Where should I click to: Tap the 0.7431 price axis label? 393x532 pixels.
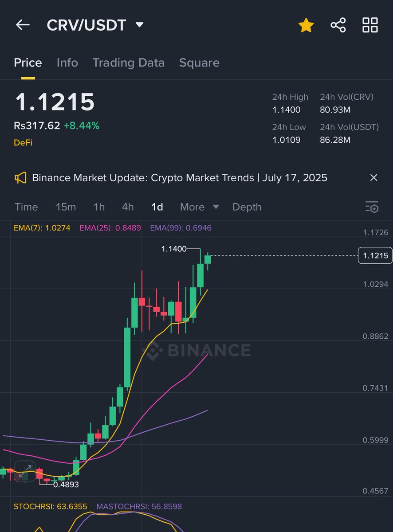[x=375, y=388]
